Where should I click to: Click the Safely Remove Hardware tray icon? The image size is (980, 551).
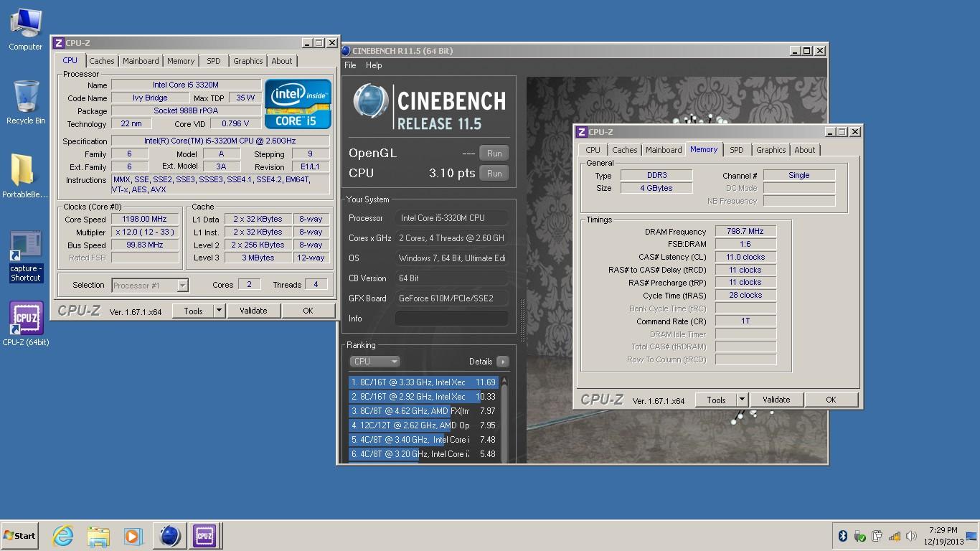pos(859,536)
